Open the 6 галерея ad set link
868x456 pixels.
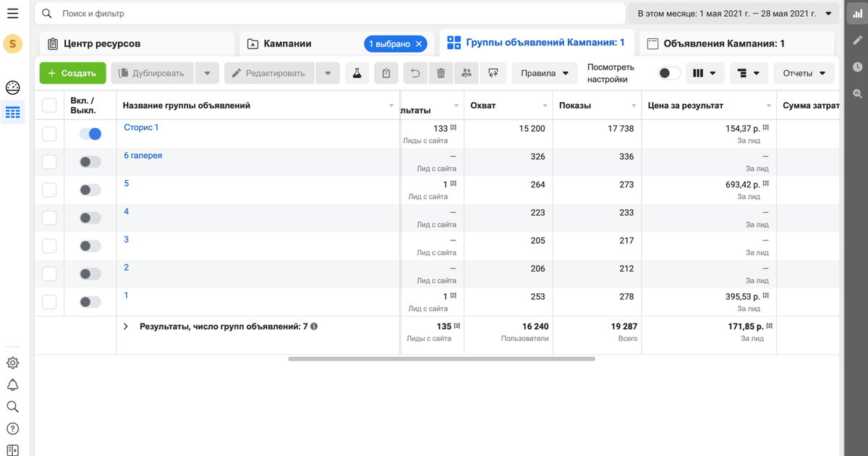[142, 156]
